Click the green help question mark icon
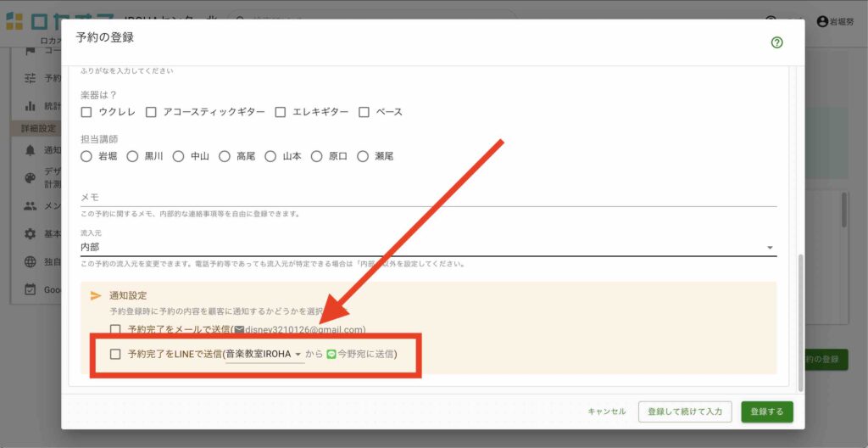The image size is (868, 448). pos(776,42)
